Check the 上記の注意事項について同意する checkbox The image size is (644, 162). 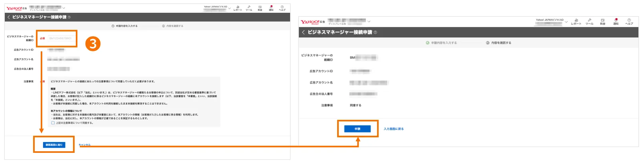(x=53, y=123)
